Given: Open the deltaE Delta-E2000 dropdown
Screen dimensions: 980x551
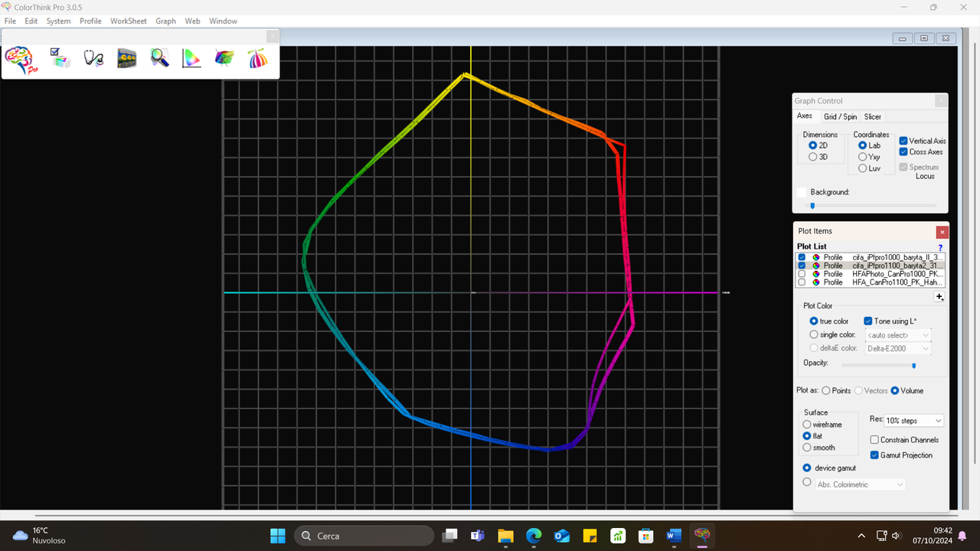Looking at the screenshot, I should 897,347.
